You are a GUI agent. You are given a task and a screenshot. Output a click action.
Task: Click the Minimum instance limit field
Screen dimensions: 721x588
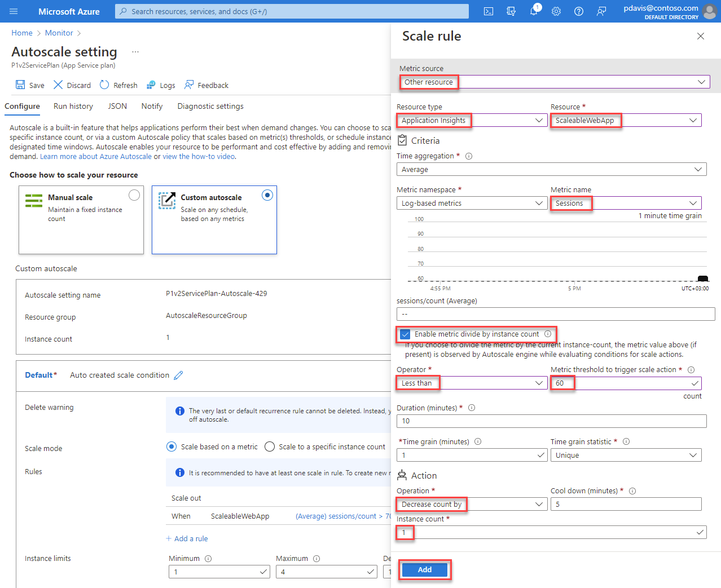pyautogui.click(x=219, y=572)
